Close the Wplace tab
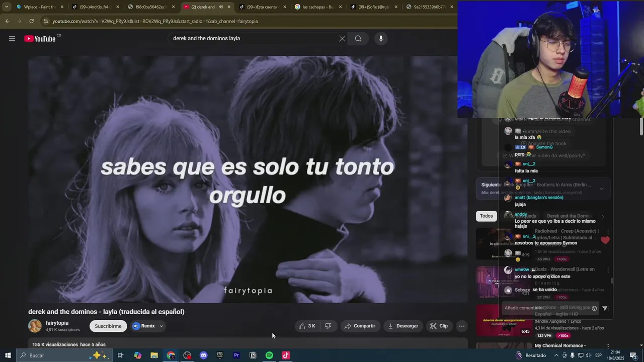 [62, 7]
